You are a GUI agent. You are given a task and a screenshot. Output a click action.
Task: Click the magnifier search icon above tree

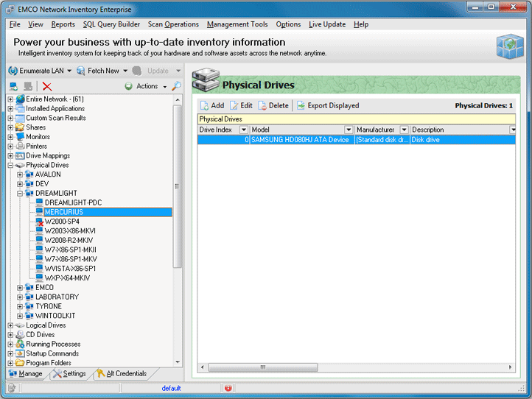[x=177, y=86]
